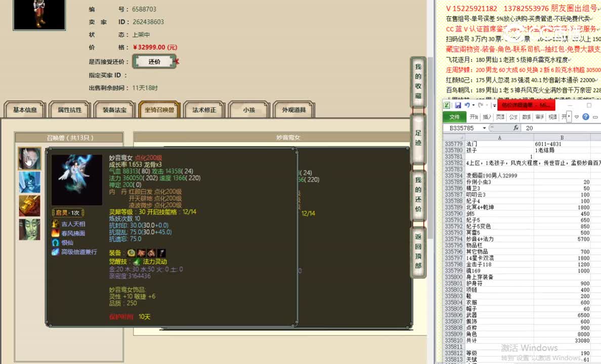Screen dimensions: 601x364
Task: Click the Save icon in Excel quick access toolbar
Action: tap(458, 105)
